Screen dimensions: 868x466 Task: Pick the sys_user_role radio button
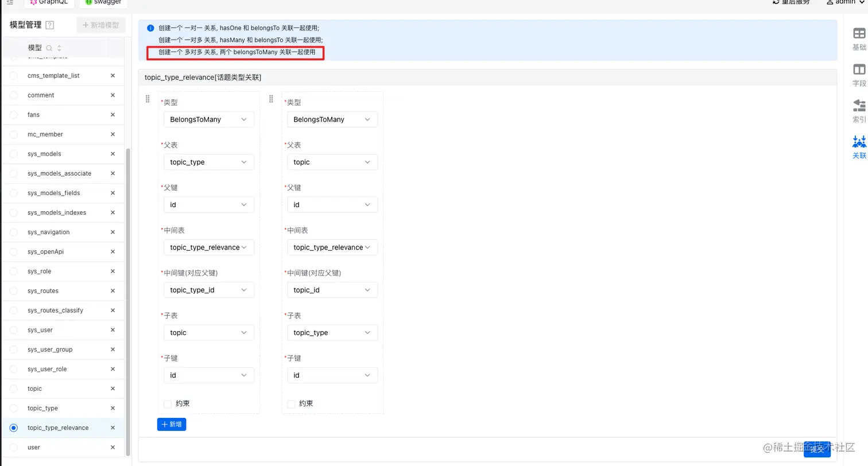(14, 369)
